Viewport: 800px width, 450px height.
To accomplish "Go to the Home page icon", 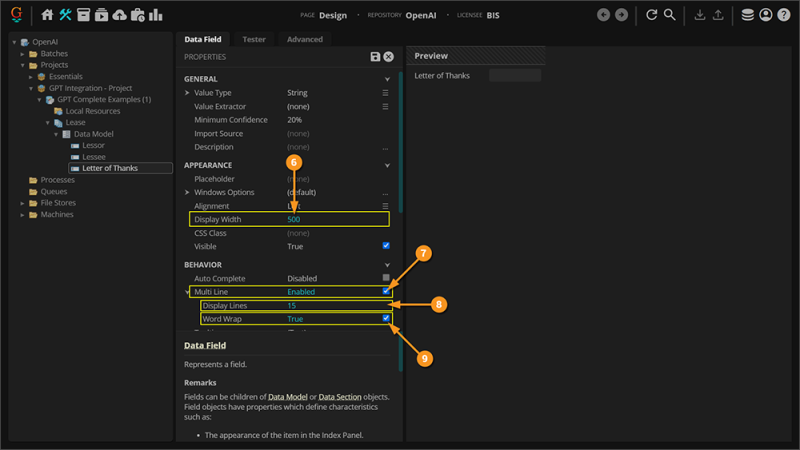I will coord(47,15).
